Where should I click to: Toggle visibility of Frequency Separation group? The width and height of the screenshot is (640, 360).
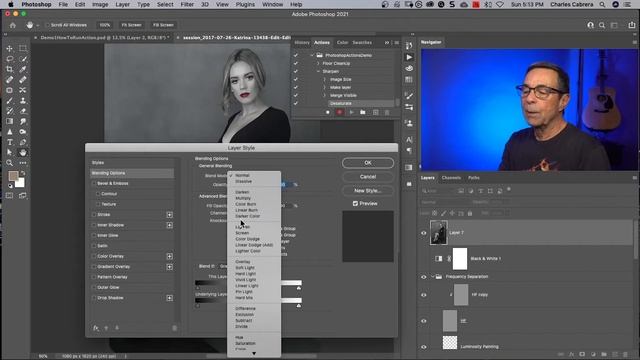424,277
